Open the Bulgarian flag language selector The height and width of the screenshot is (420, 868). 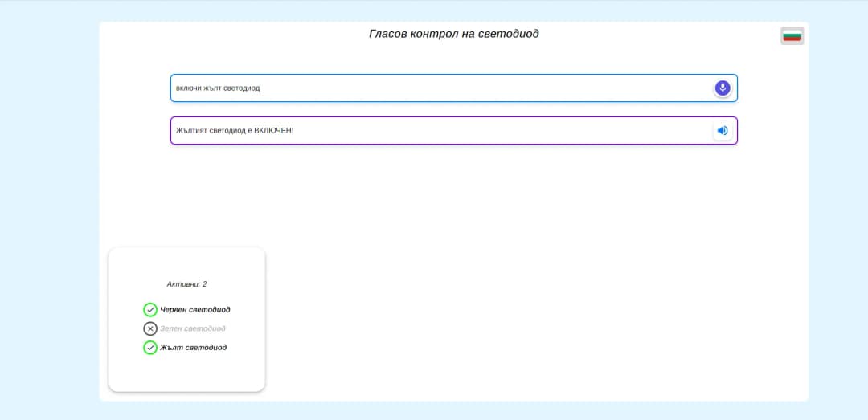click(792, 36)
